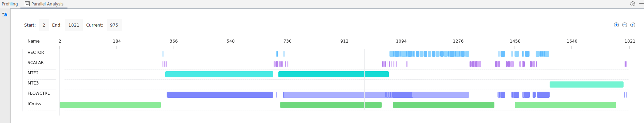Select the FLOWCTRL row label
Screen dimensions: 644x123
point(39,93)
